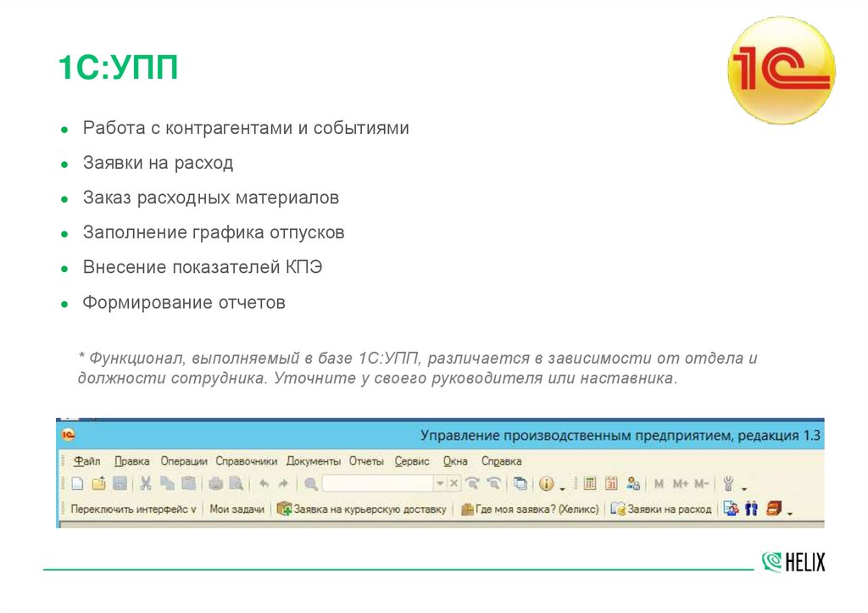
Task: Open the Документы menu
Action: [x=314, y=460]
